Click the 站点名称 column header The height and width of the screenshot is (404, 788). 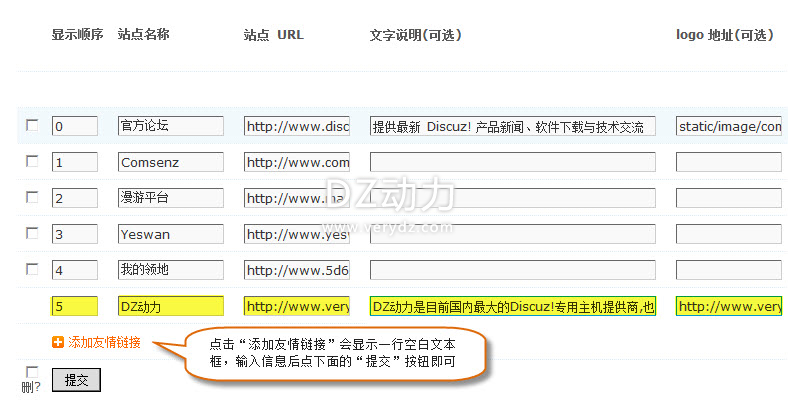click(144, 34)
